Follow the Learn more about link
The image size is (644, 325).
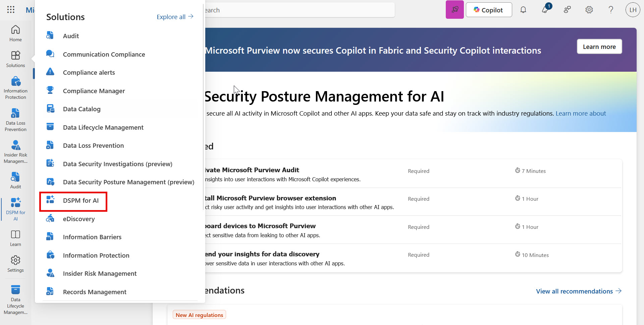click(581, 113)
